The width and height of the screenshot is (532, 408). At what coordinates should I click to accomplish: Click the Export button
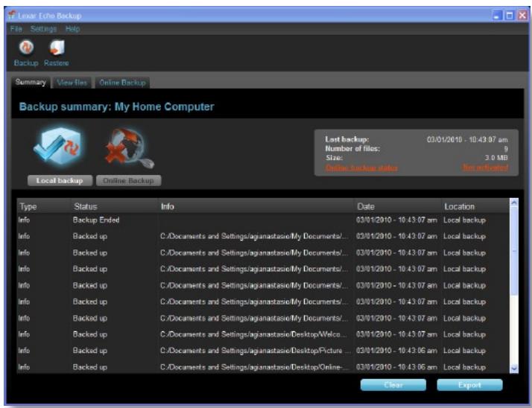point(469,385)
